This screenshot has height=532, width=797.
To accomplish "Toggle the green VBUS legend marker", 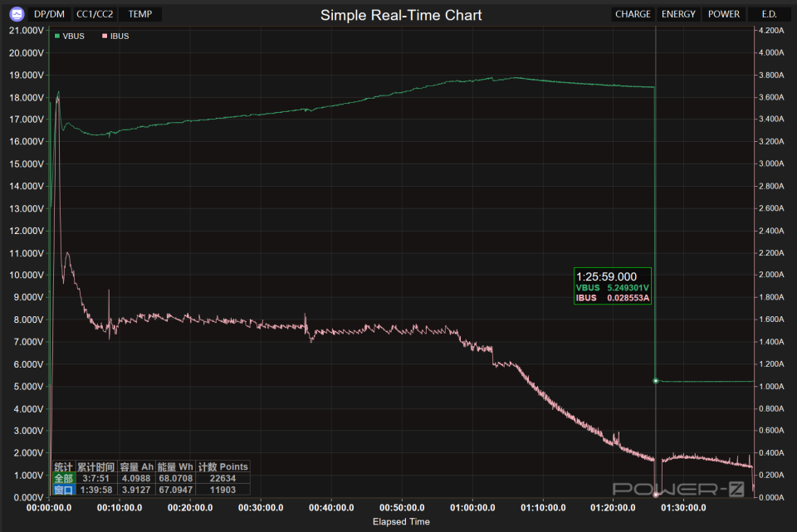I will 57,36.
